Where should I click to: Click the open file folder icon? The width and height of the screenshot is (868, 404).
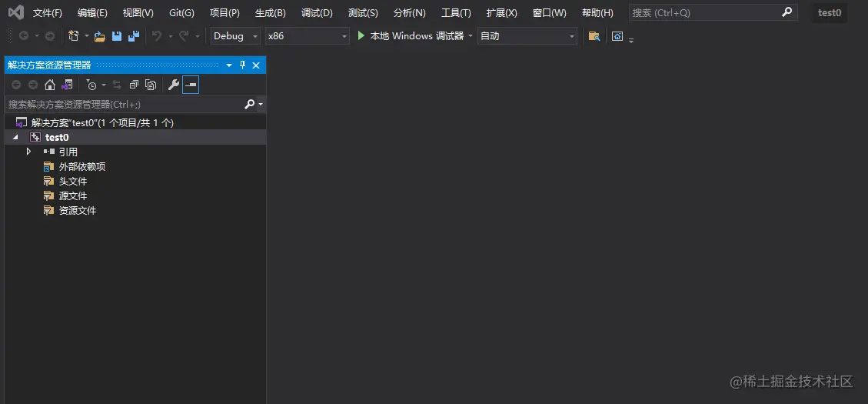[100, 37]
